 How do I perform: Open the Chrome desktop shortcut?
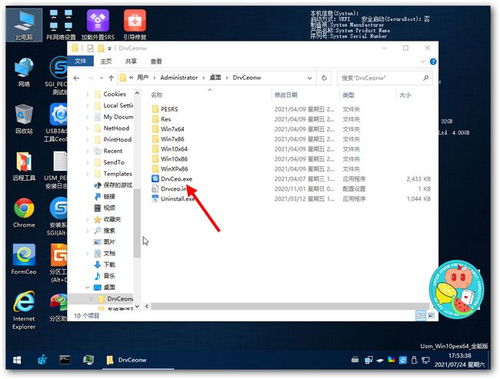click(x=24, y=213)
